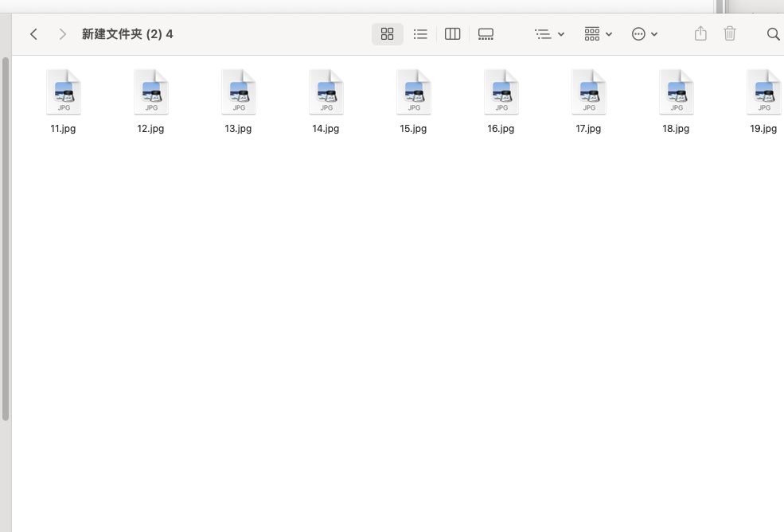784x532 pixels.
Task: Select the 11.jpg file icon
Action: click(64, 92)
